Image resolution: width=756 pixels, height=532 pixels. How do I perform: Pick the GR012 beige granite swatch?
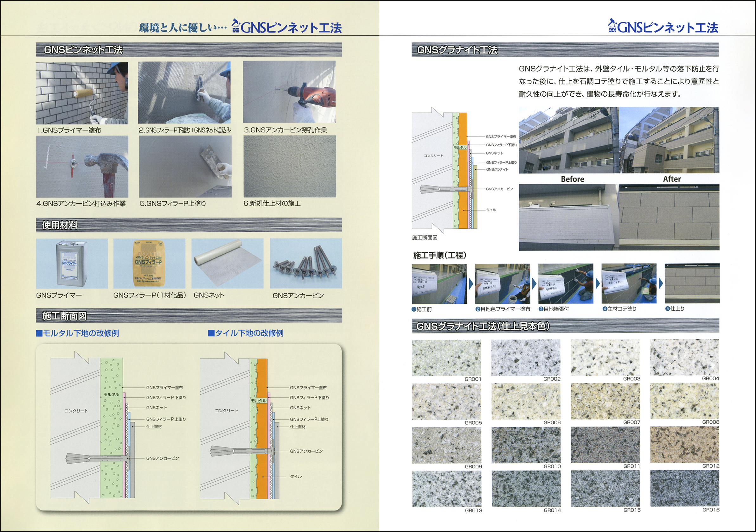(684, 445)
